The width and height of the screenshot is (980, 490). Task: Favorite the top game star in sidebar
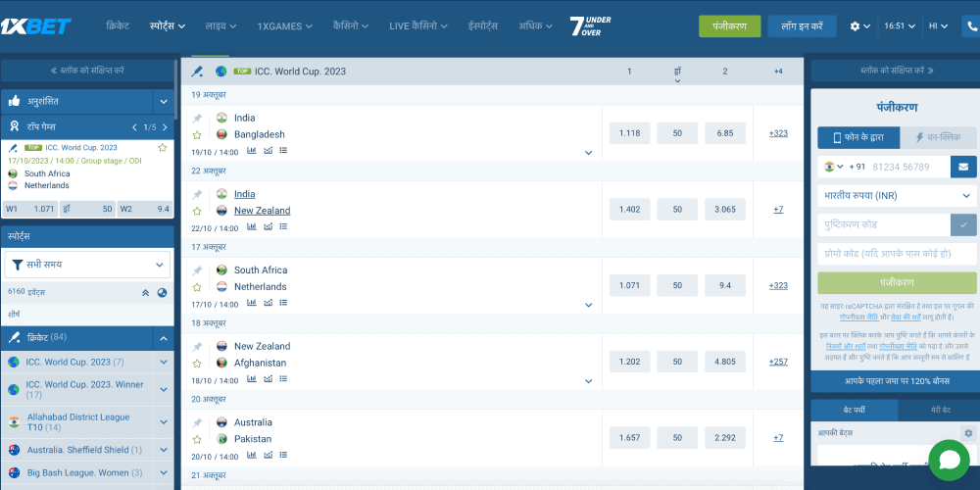click(x=163, y=148)
